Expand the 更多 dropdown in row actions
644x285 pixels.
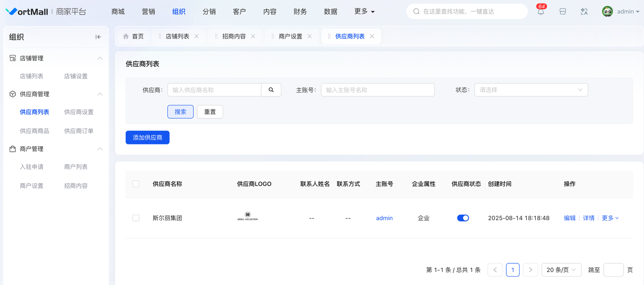(610, 218)
